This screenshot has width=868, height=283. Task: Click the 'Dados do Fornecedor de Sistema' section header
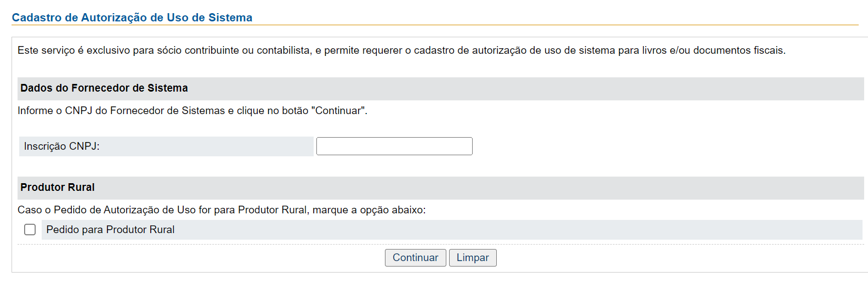pos(104,88)
